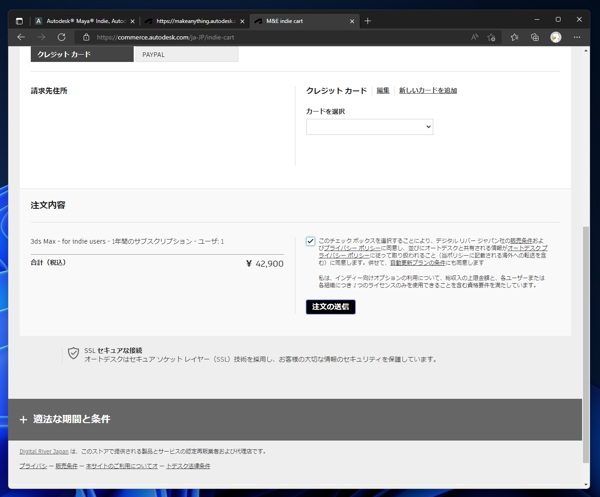The image size is (600, 497).
Task: Click the scrollbar down arrow
Action: [x=586, y=484]
